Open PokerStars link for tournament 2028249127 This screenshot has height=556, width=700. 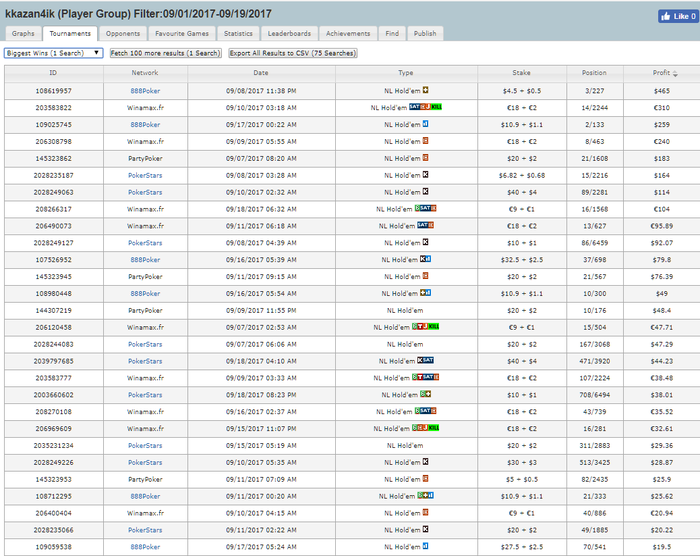pos(145,243)
